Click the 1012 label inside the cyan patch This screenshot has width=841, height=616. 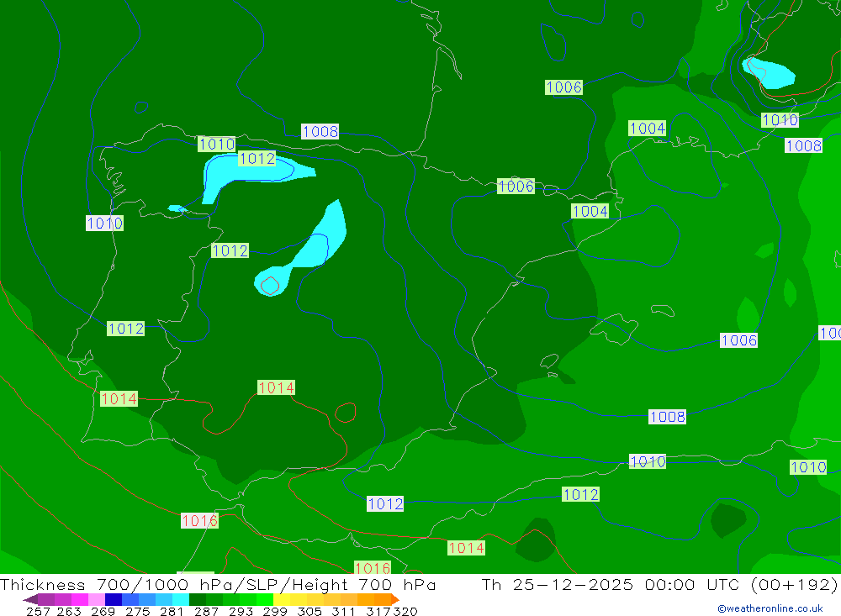pyautogui.click(x=257, y=159)
